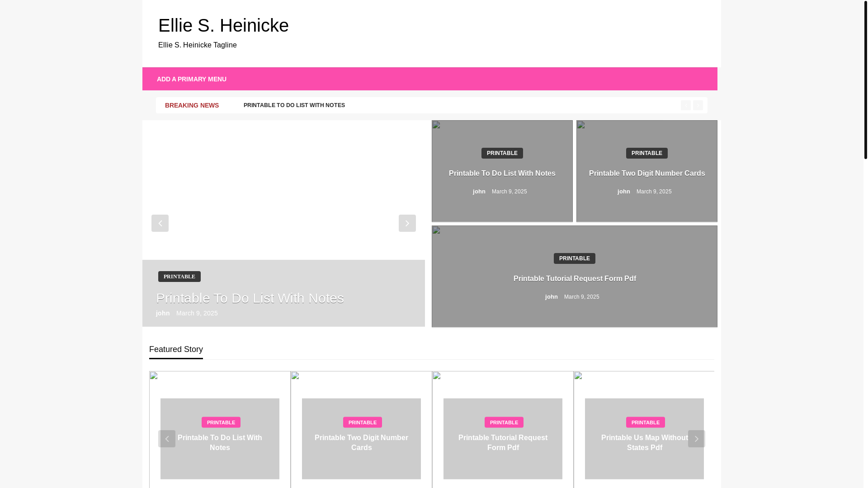
Task: Click pink PRINTABLE tag on Tutorial Request Form featured card
Action: point(504,422)
